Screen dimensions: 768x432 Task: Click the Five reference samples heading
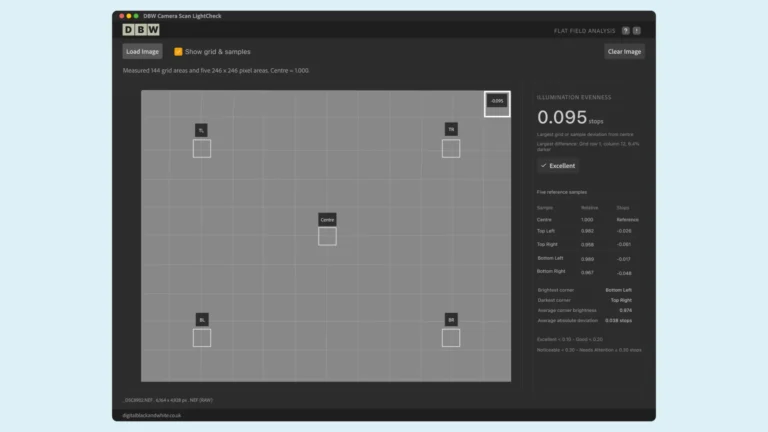coord(562,192)
